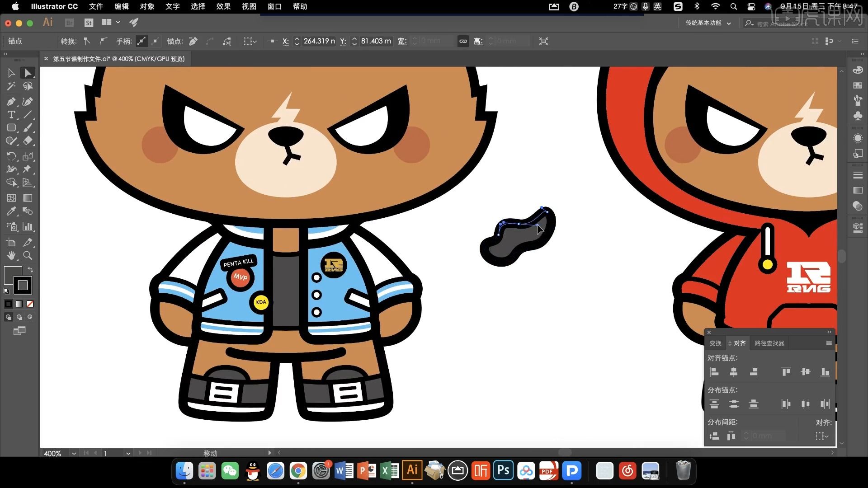Select the Pen tool
Image resolution: width=868 pixels, height=488 pixels.
[11, 102]
